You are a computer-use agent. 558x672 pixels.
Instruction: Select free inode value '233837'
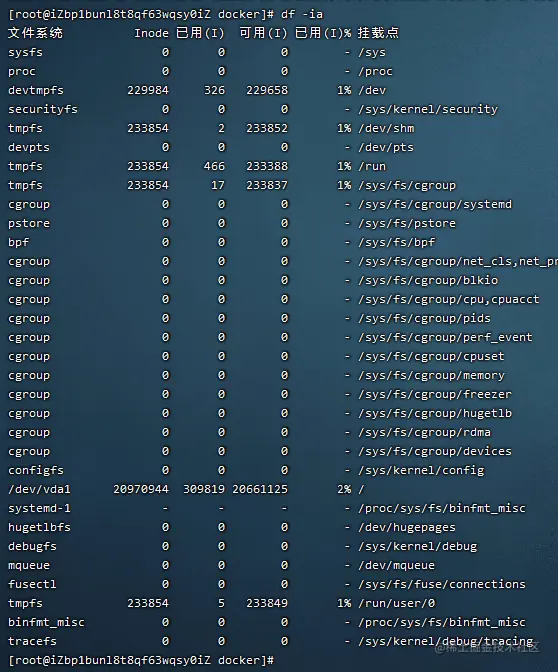pos(267,185)
